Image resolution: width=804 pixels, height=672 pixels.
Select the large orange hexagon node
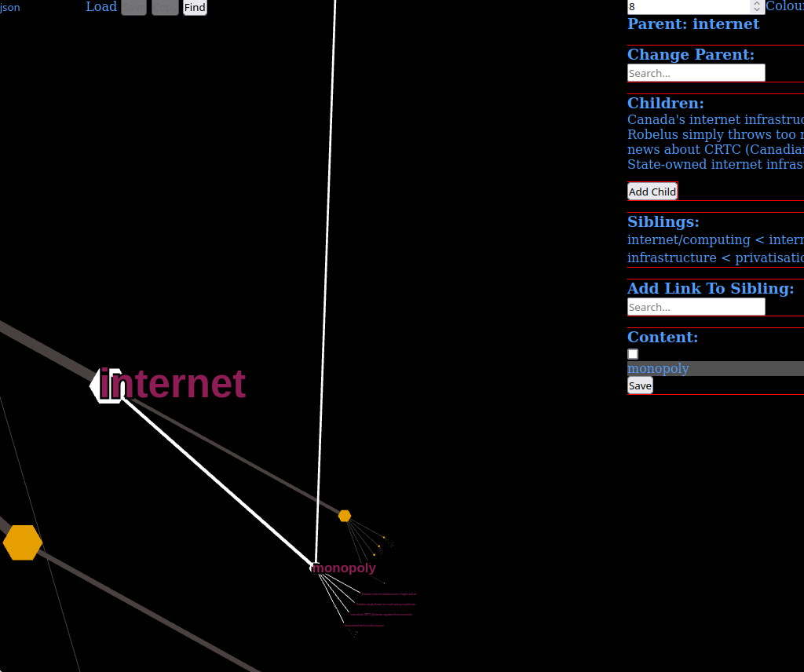point(23,542)
